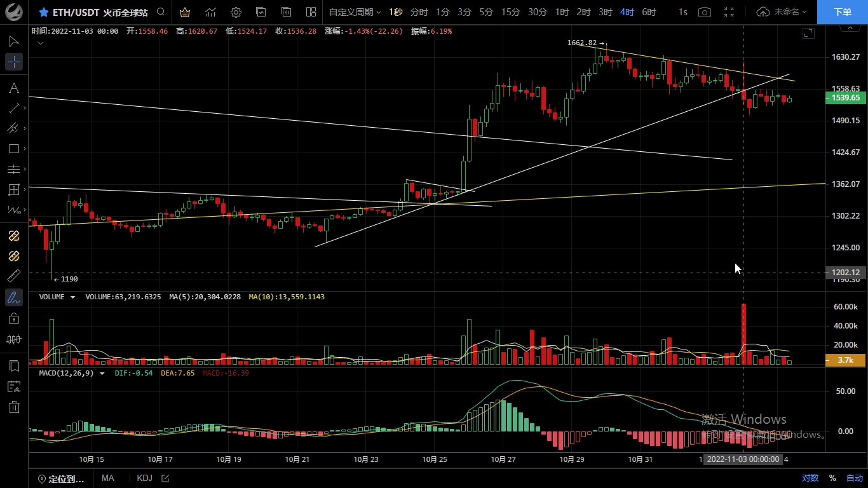Select the wave pattern tool
Image resolution: width=868 pixels, height=488 pixels.
click(x=13, y=209)
